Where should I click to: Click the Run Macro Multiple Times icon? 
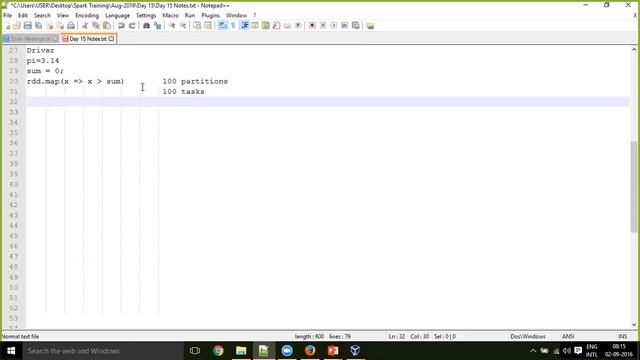[x=344, y=26]
